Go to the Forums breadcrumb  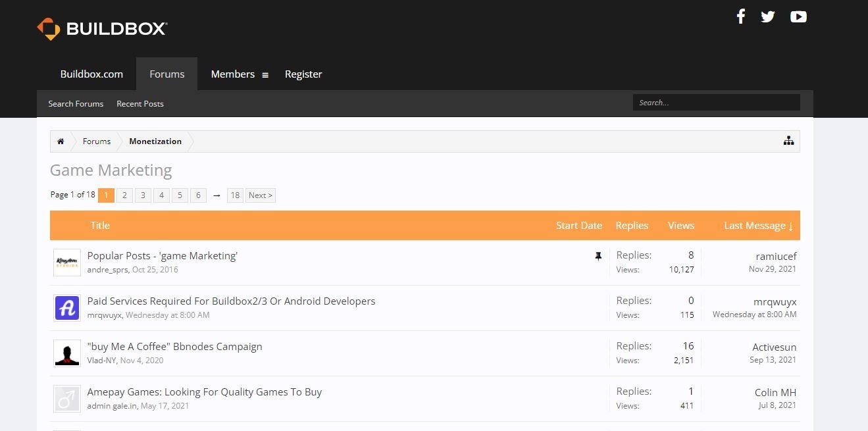pos(97,141)
